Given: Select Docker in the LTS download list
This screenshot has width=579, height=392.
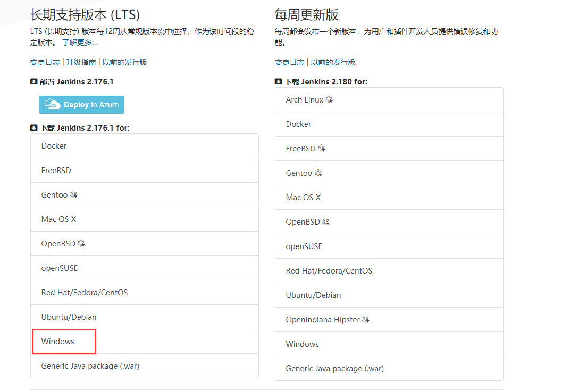Looking at the screenshot, I should 145,146.
